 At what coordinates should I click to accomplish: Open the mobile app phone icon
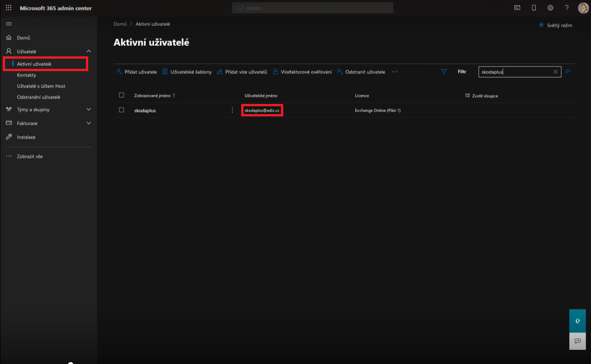[x=534, y=8]
